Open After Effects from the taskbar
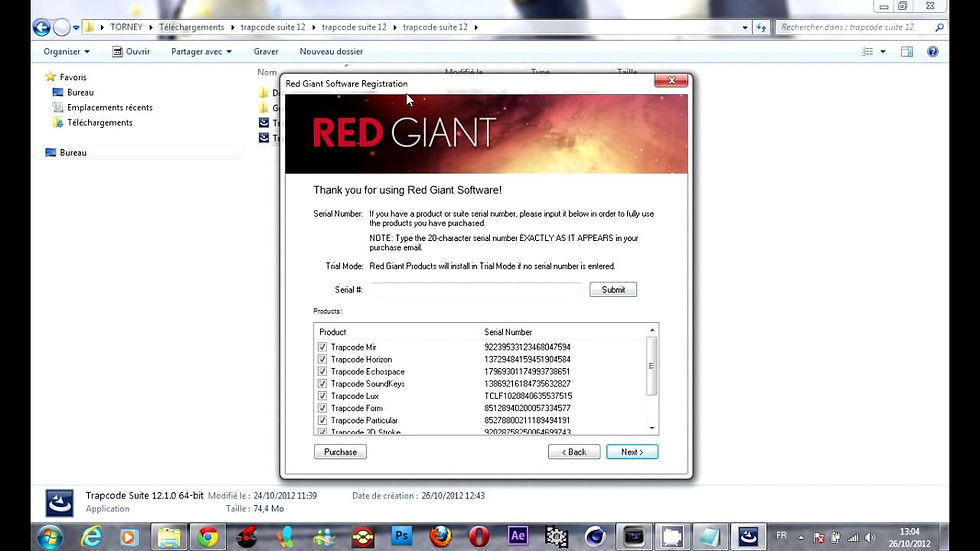Image resolution: width=980 pixels, height=551 pixels. [x=518, y=536]
